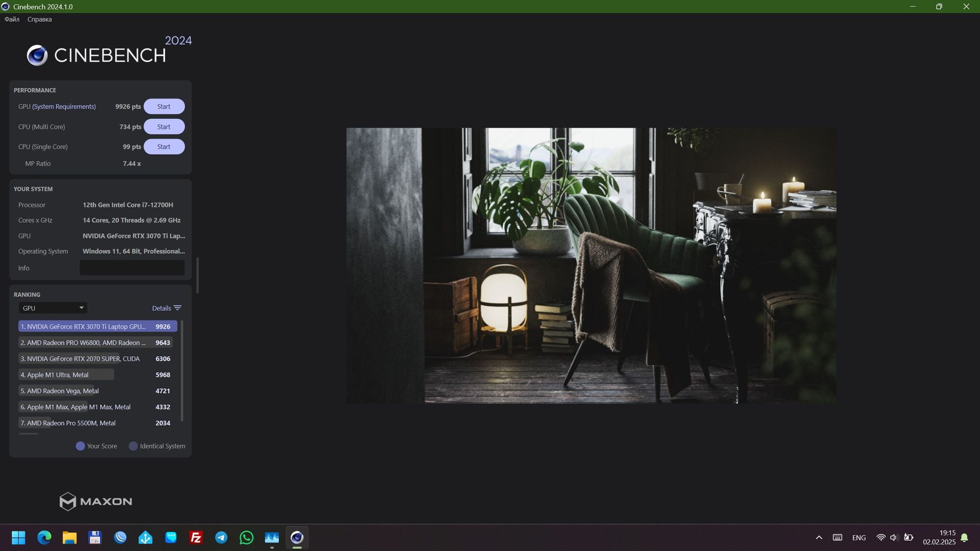Open the Справка menu

[39, 19]
